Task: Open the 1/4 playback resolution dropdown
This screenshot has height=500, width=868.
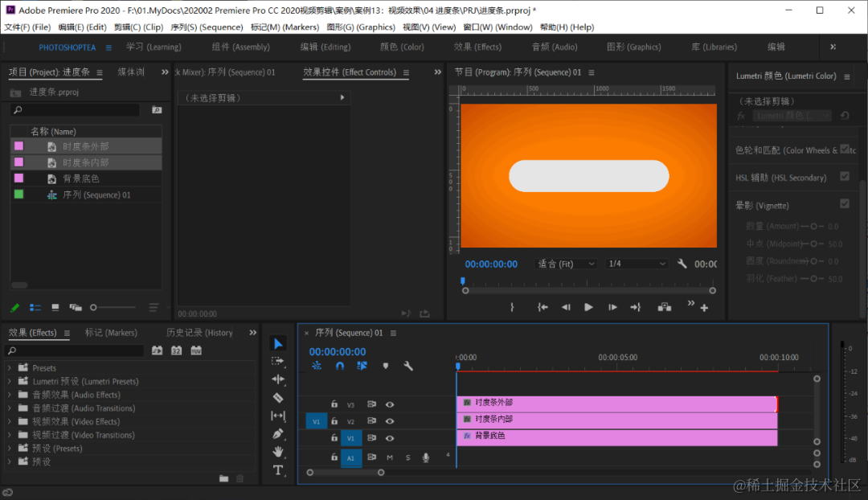Action: [x=637, y=264]
